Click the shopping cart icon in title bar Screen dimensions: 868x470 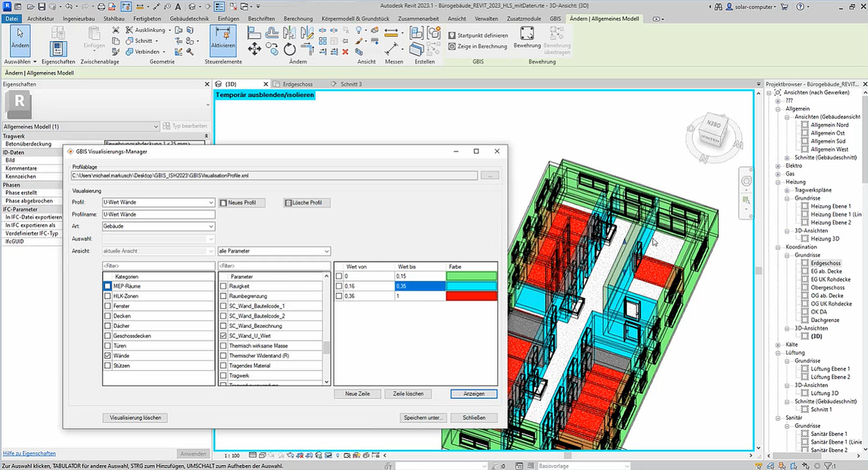tap(784, 7)
